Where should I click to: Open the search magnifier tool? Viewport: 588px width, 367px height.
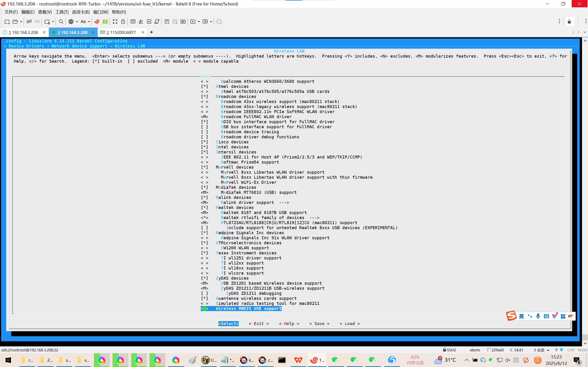61,22
